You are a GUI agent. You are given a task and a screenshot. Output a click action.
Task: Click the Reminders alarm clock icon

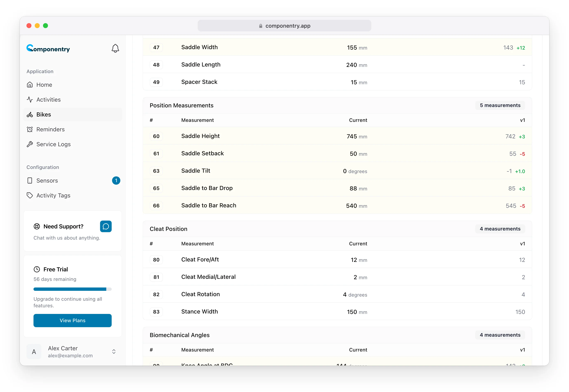(x=30, y=129)
